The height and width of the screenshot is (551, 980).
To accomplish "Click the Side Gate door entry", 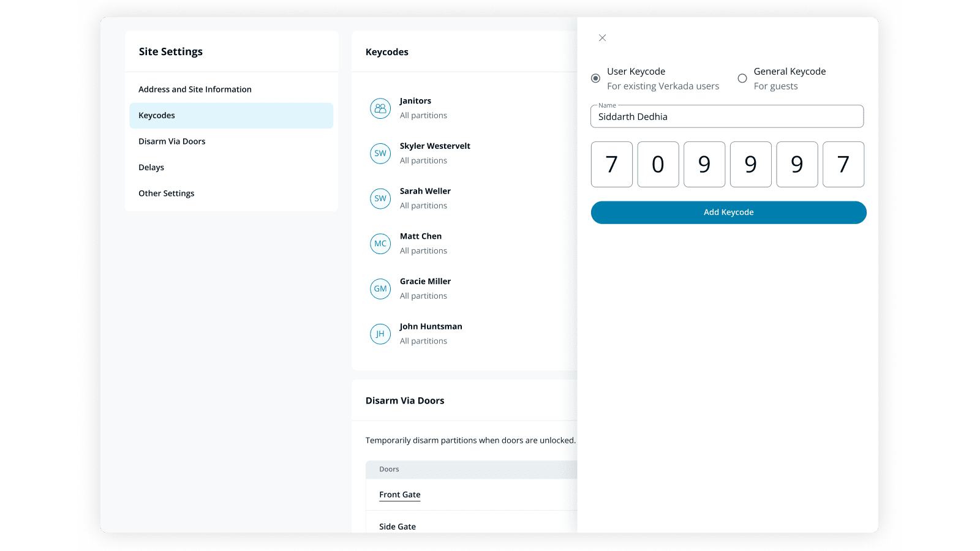I will 398,526.
